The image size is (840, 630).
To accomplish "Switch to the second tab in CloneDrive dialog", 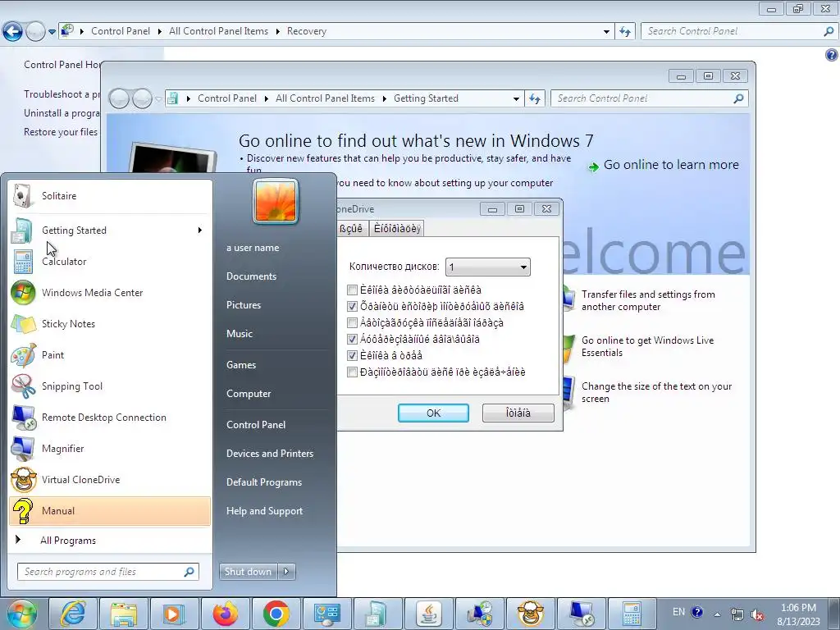I will point(397,229).
